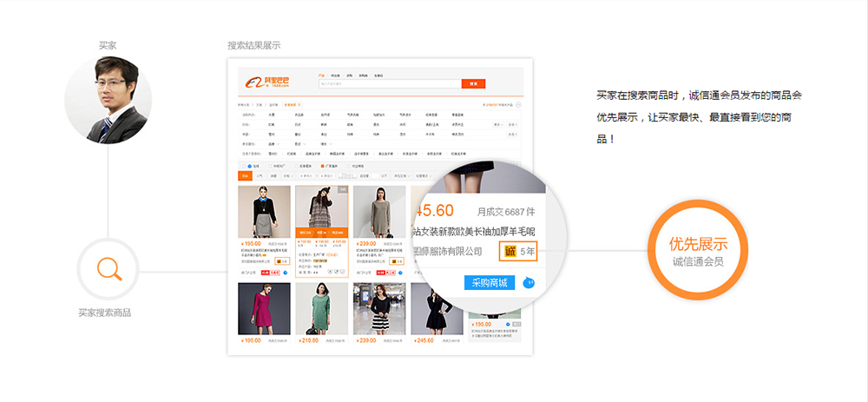Image resolution: width=868 pixels, height=402 pixels.
Task: Open the price sort dropdown in sort bar
Action: [287, 175]
